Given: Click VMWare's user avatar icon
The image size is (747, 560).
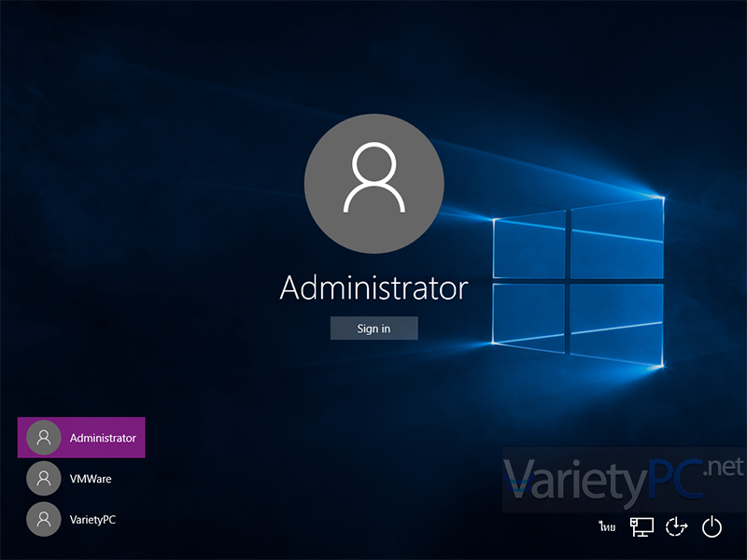Looking at the screenshot, I should click(x=43, y=478).
